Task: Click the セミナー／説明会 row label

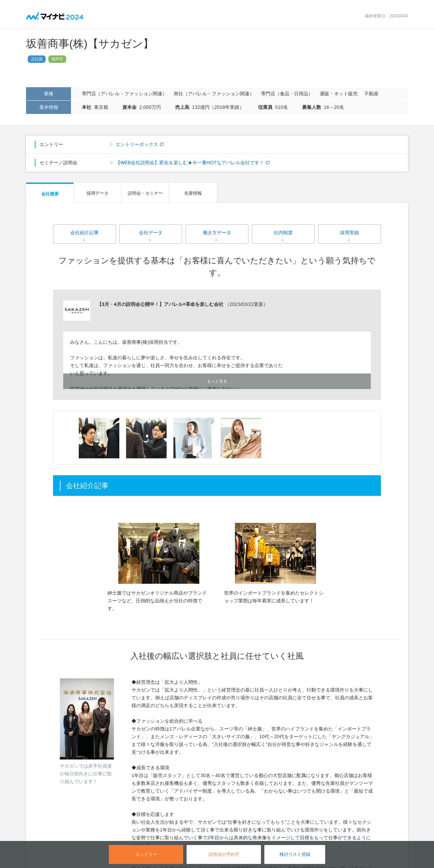Action: 58,163
